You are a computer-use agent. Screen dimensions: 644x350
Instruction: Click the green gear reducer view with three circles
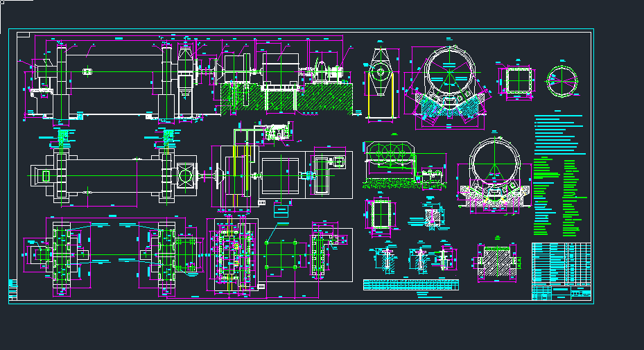coord(389,157)
